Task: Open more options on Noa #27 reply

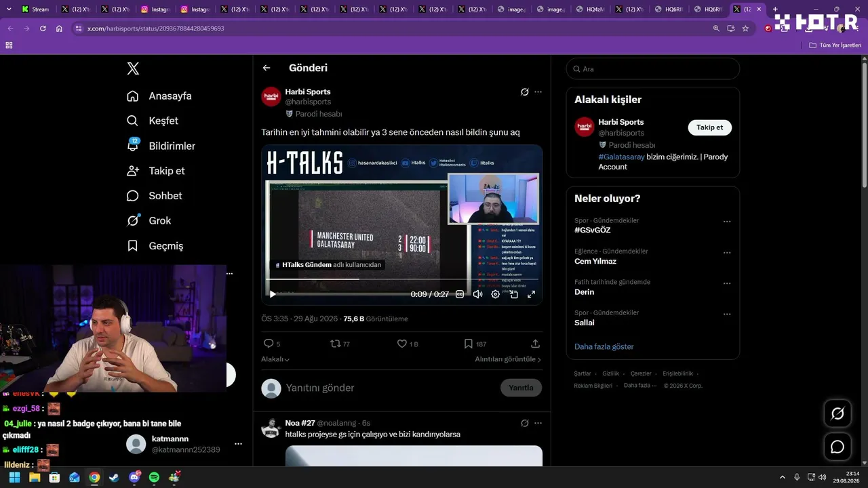Action: click(x=538, y=423)
